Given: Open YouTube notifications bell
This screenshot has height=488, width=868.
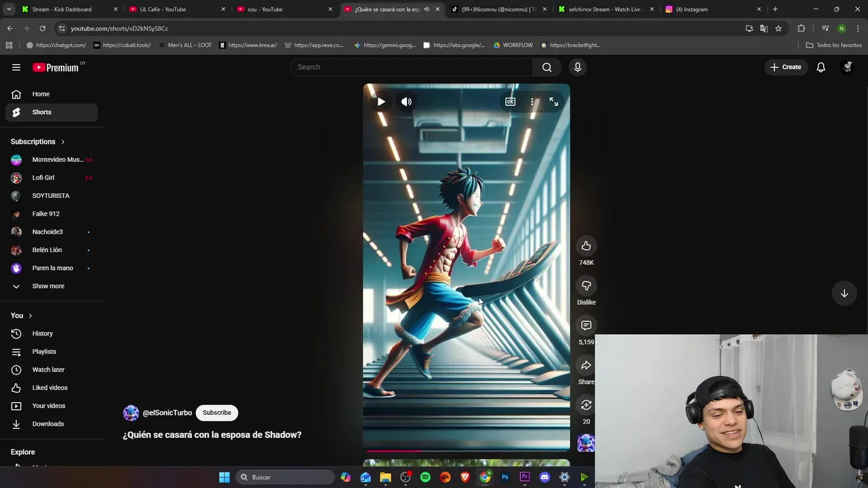Looking at the screenshot, I should coord(821,67).
